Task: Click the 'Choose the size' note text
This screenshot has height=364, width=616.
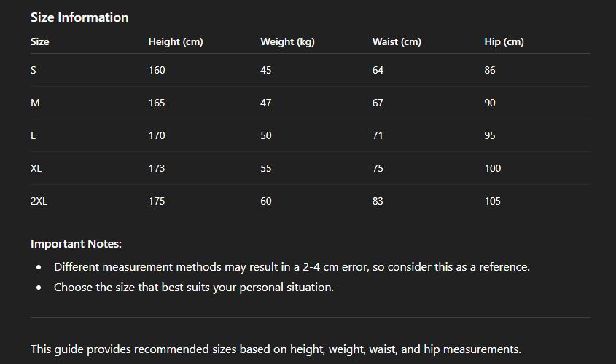Action: click(193, 287)
